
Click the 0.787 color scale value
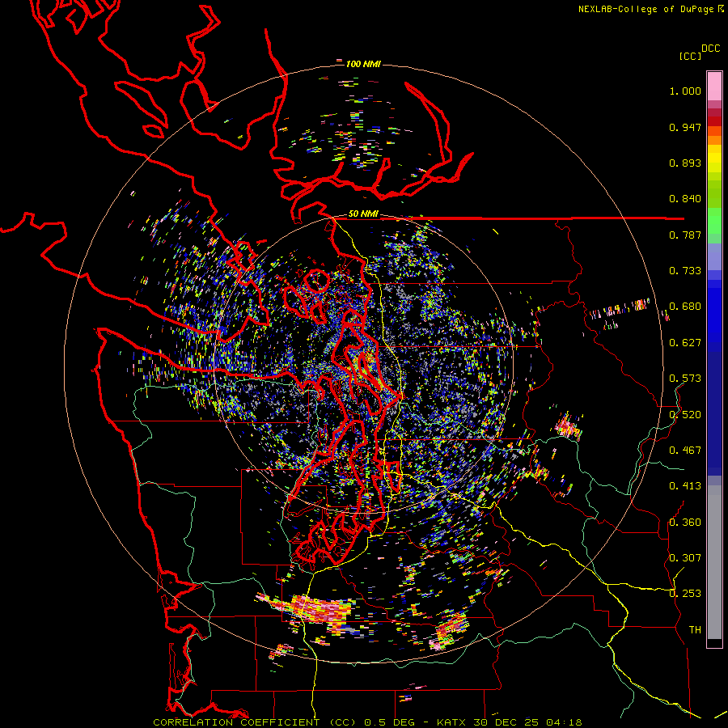coord(685,235)
